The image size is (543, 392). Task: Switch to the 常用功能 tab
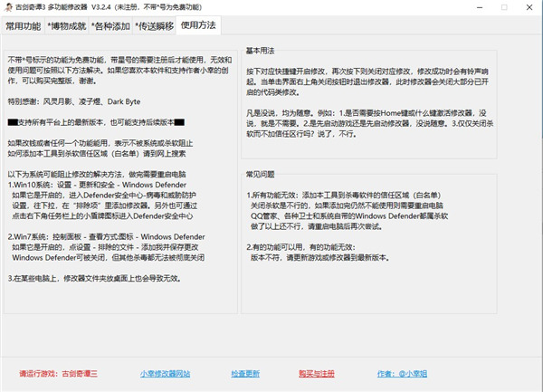[23, 26]
